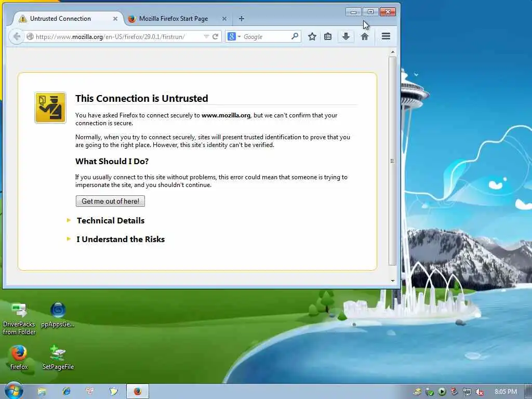Open firefox desktop shortcut
Screen dimensions: 532x399
tap(19, 357)
